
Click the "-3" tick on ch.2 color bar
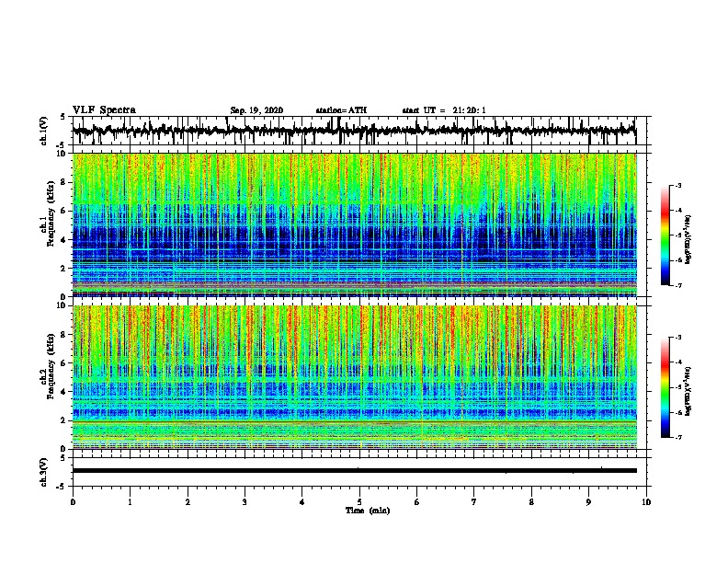click(x=677, y=338)
